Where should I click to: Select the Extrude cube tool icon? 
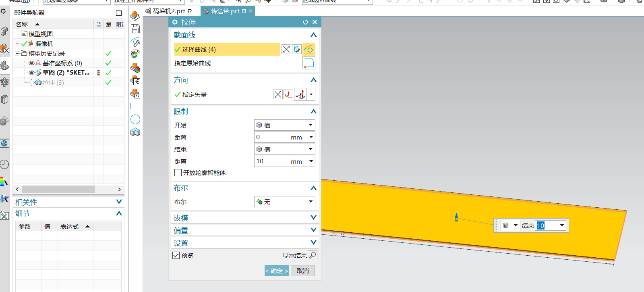pos(135,132)
